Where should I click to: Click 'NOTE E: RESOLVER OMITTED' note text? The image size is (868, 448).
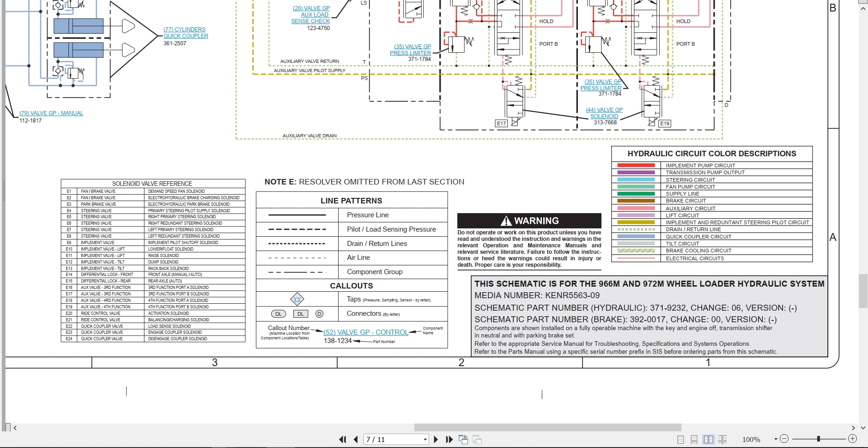(x=364, y=182)
